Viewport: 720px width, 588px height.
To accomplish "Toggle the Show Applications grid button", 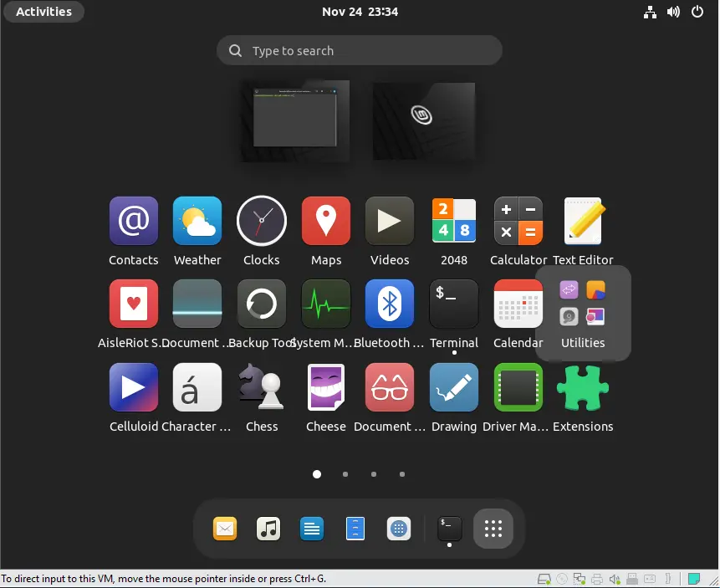I will point(493,529).
